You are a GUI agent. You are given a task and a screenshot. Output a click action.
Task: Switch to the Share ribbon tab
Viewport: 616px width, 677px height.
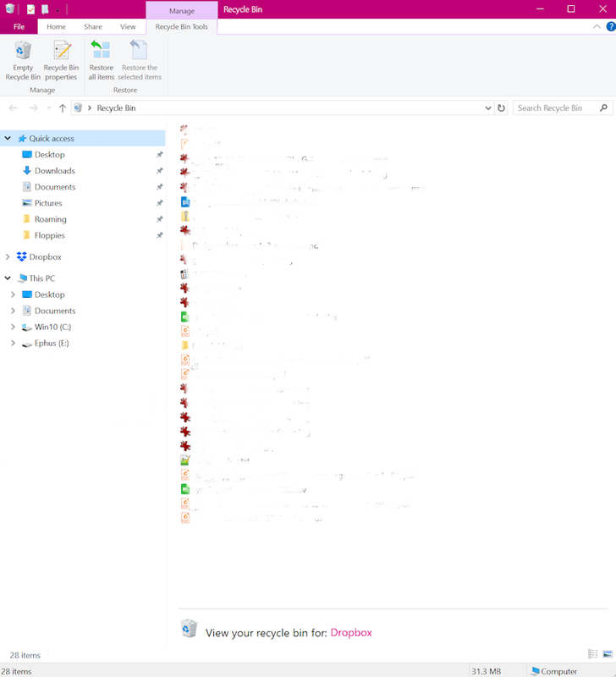point(93,27)
